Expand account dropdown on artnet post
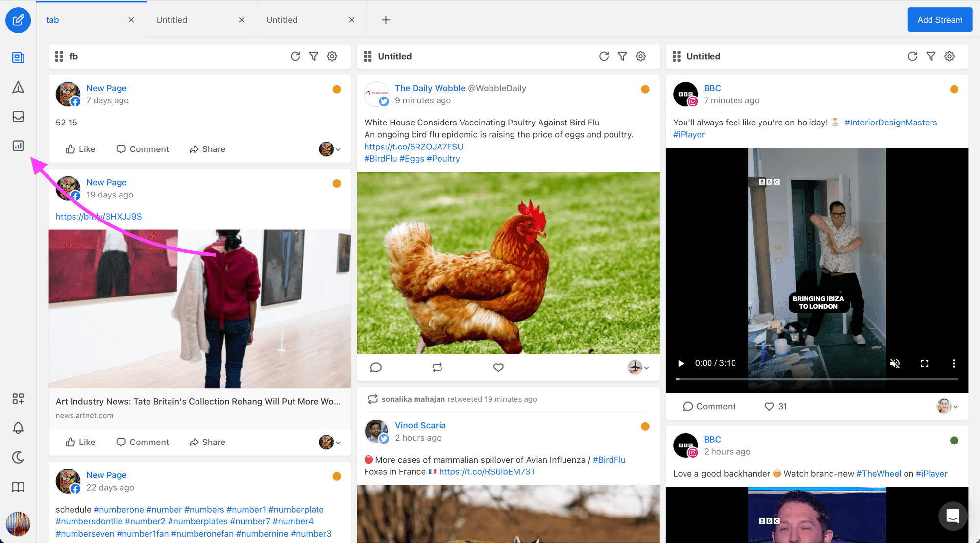 click(x=330, y=442)
